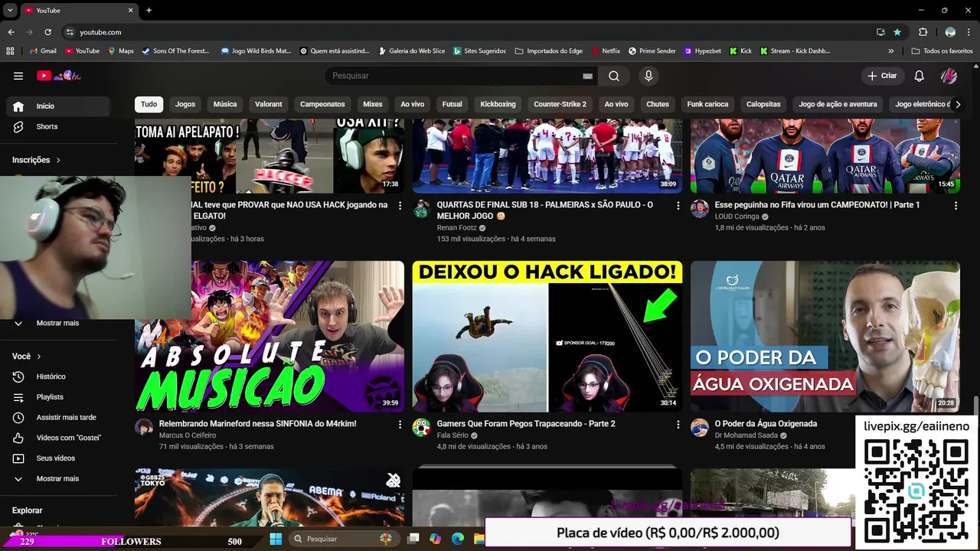This screenshot has width=980, height=551.
Task: Open options for Gamers Que Foram Pegos video
Action: click(678, 424)
